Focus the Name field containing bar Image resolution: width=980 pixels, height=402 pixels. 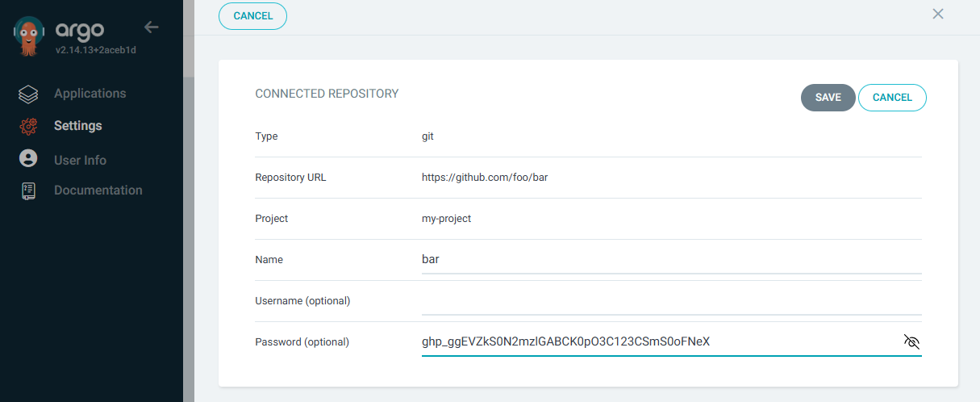pyautogui.click(x=671, y=260)
